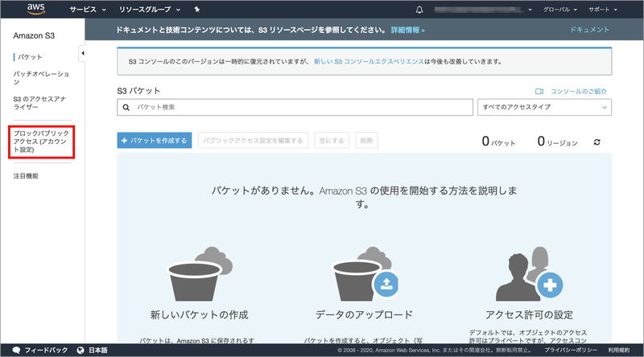Click パブリックアクセス設定を編集する button

point(253,141)
